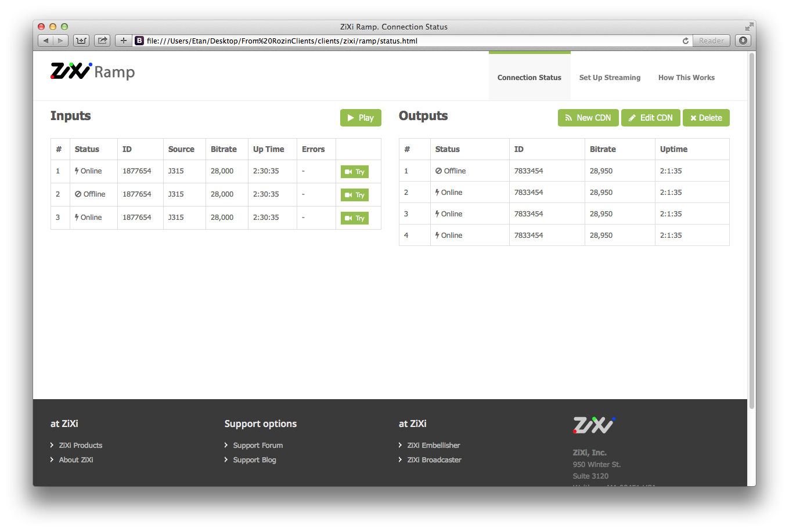
Task: Click the Status column header in Inputs
Action: [87, 149]
